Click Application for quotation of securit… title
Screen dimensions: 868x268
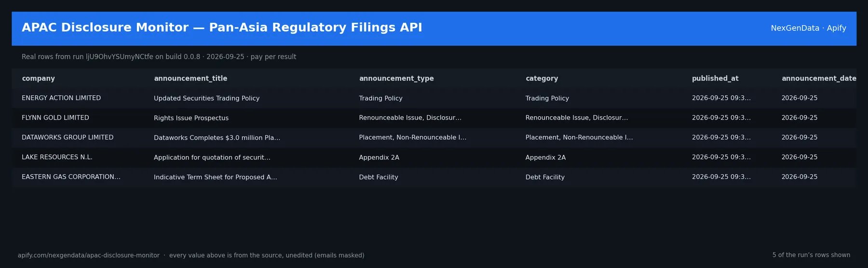pos(212,158)
